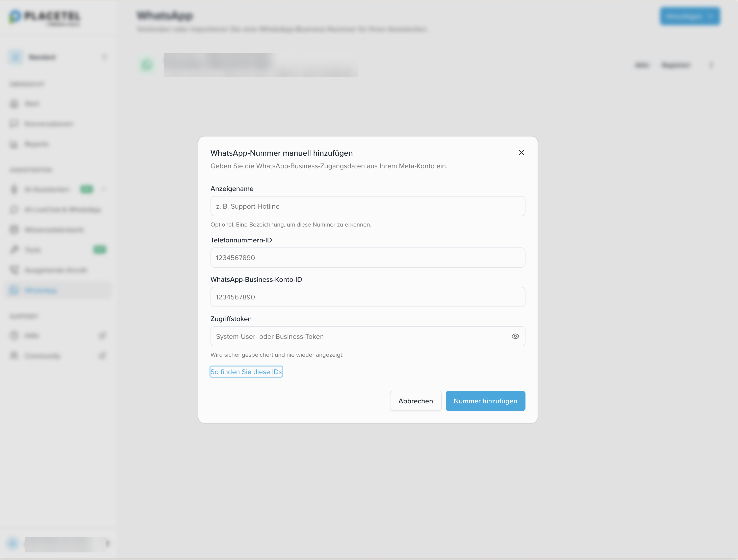This screenshot has height=560, width=738.
Task: Cancel with the Abbrechen button
Action: pos(415,401)
